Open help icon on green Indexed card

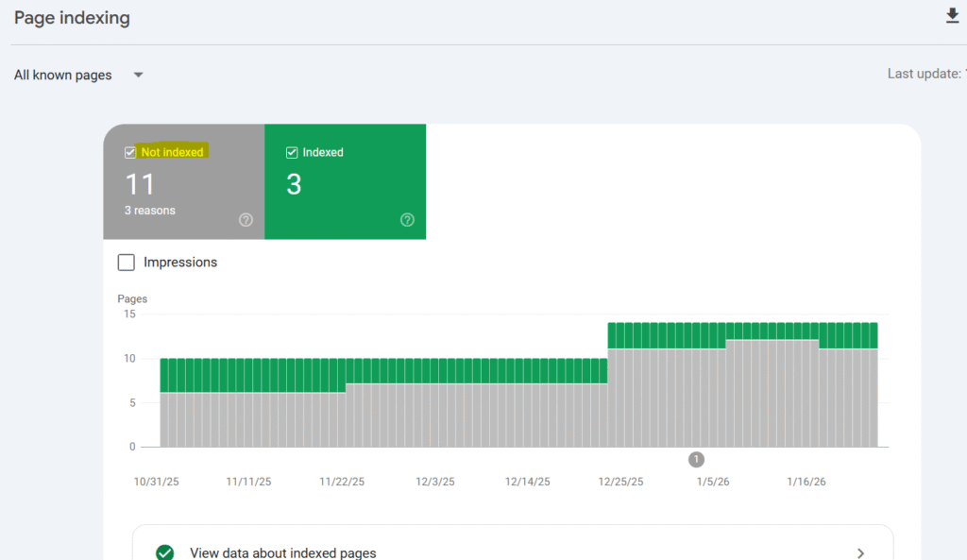407,220
